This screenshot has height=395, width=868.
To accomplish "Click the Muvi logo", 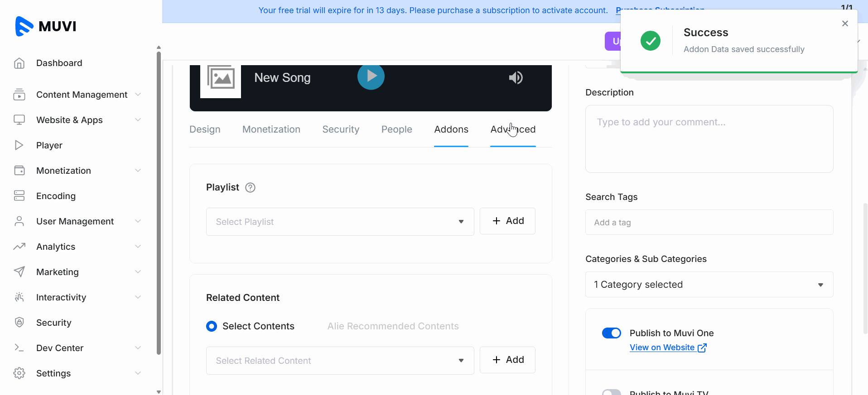I will pyautogui.click(x=46, y=26).
